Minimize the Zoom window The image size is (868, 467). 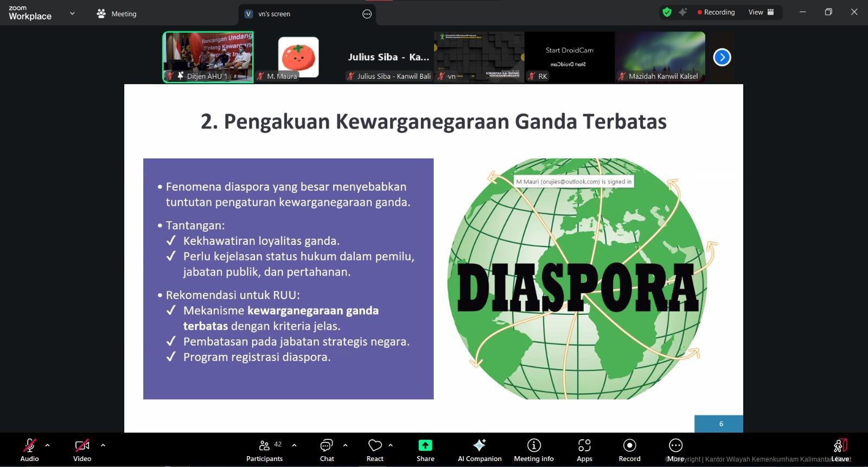tap(802, 12)
